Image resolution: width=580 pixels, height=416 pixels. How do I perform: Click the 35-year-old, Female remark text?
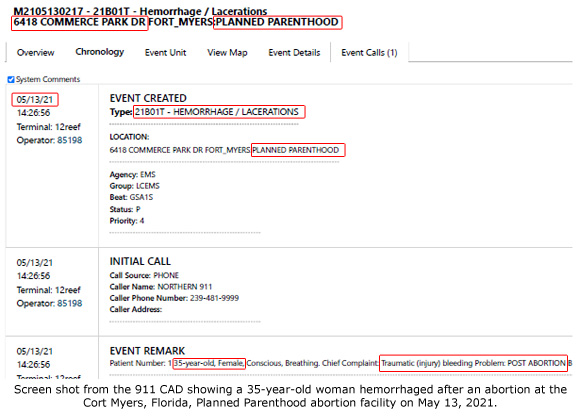click(209, 363)
